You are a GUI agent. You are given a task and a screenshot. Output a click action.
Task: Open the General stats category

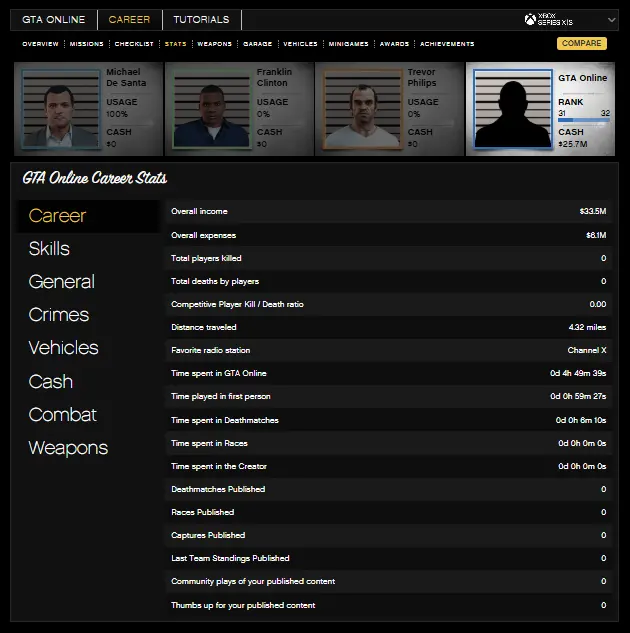62,282
